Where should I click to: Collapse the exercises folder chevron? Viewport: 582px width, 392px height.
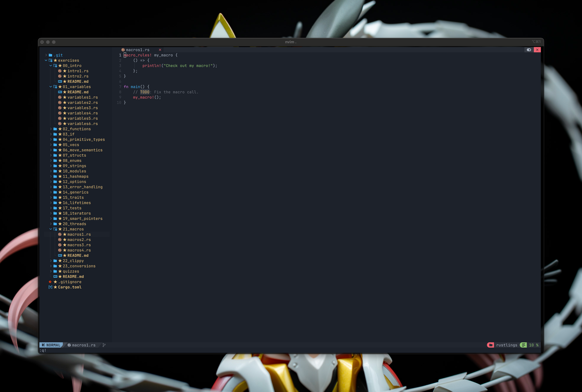[46, 60]
